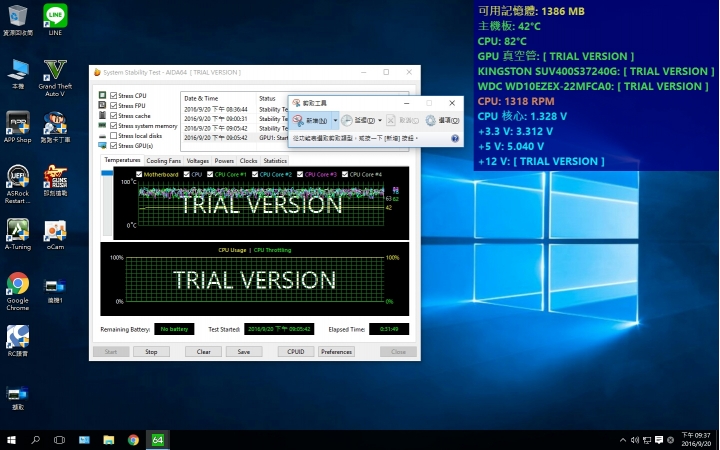Toggle the Stress FPU checkbox
Image resolution: width=720 pixels, height=450 pixels.
click(113, 106)
